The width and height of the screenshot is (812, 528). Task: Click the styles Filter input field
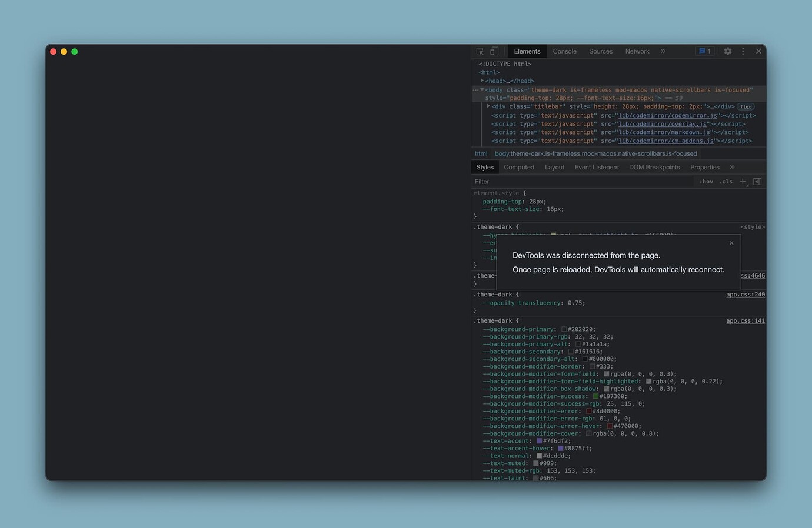pyautogui.click(x=583, y=182)
